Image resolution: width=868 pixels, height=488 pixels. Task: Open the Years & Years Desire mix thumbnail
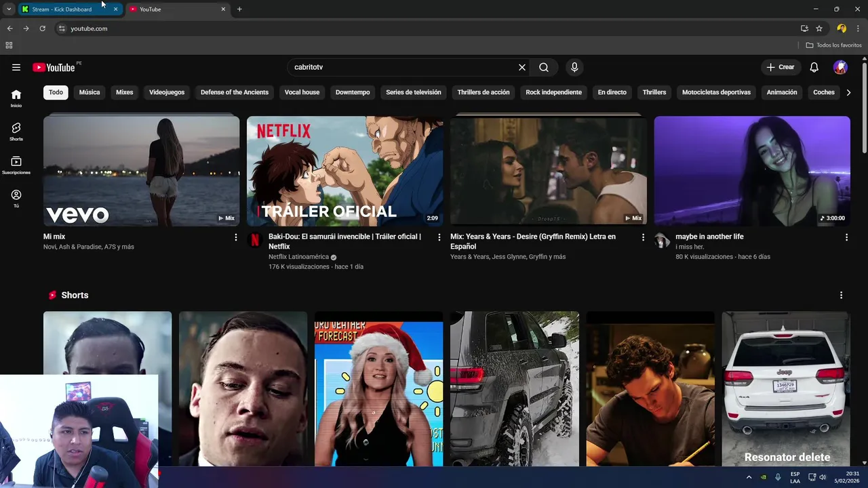pos(548,171)
